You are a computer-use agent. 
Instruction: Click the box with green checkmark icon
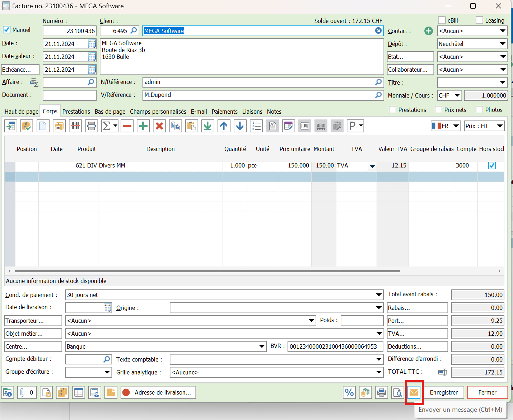27,126
